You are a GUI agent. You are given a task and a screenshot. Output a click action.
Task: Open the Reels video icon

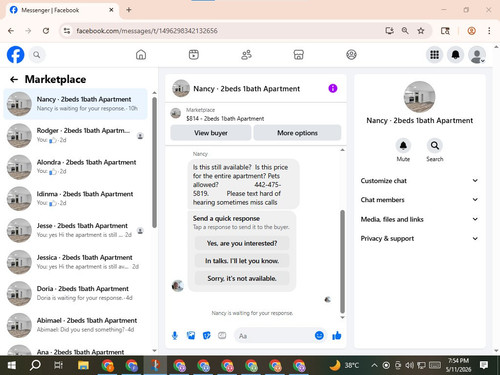point(194,55)
